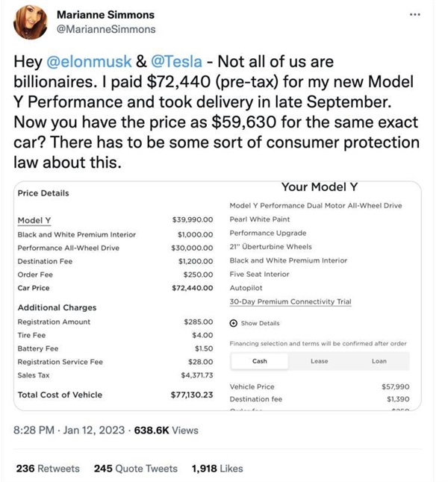The width and height of the screenshot is (448, 482).
Task: Expand Show Details in Your Model Y
Action: tap(259, 323)
